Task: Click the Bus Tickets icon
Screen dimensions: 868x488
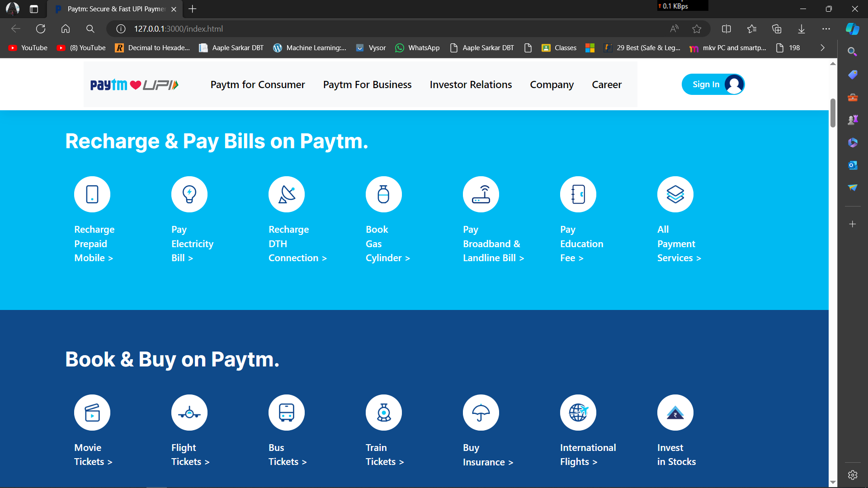Action: pos(287,413)
